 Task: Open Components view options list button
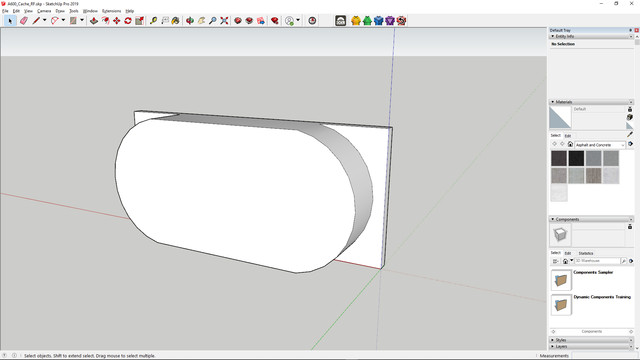pyautogui.click(x=556, y=261)
